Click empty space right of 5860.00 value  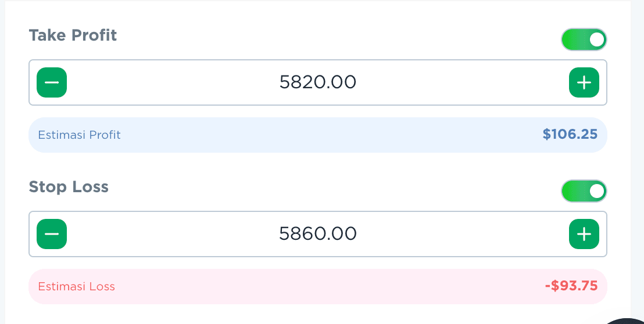pyautogui.click(x=465, y=233)
